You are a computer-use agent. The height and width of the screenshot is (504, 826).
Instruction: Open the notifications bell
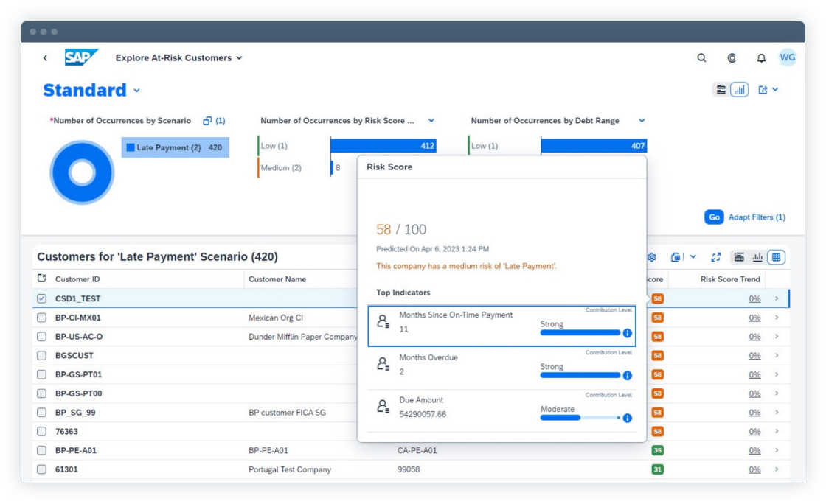tap(761, 58)
